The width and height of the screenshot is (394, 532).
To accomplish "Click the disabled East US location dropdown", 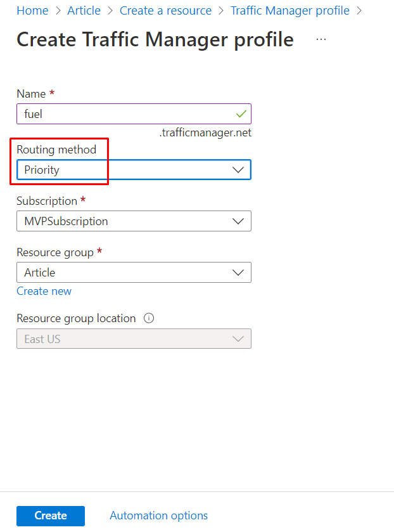I will [134, 339].
